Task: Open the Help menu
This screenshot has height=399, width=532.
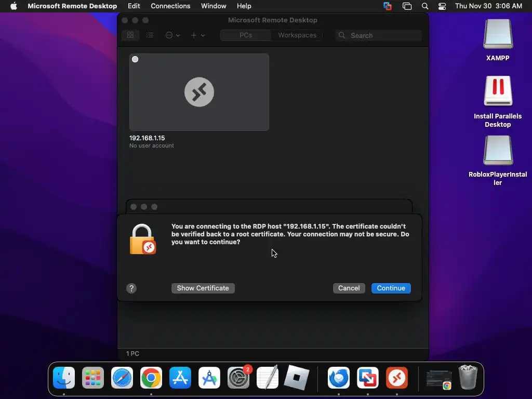Action: tap(244, 6)
